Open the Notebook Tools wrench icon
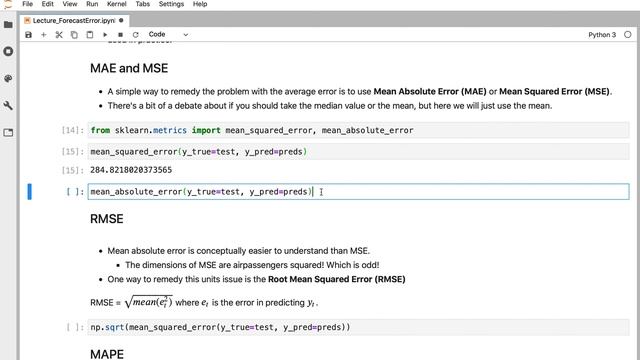This screenshot has height=360, width=640. 8,105
